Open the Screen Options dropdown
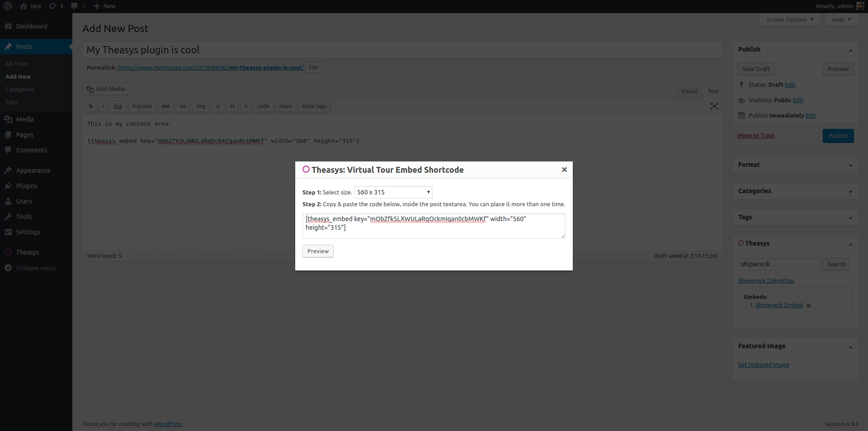Viewport: 868px width, 431px height. click(790, 19)
